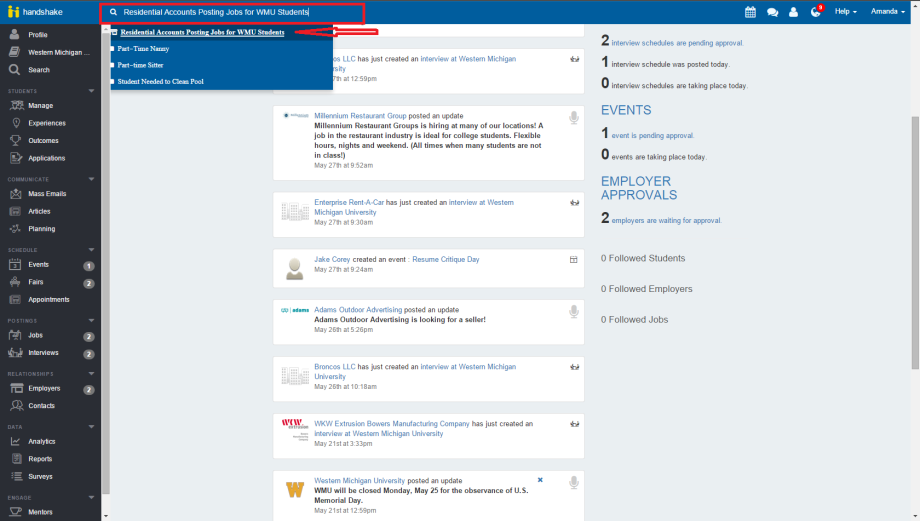The width and height of the screenshot is (920, 521).
Task: Open Contacts in sidebar
Action: pos(41,406)
